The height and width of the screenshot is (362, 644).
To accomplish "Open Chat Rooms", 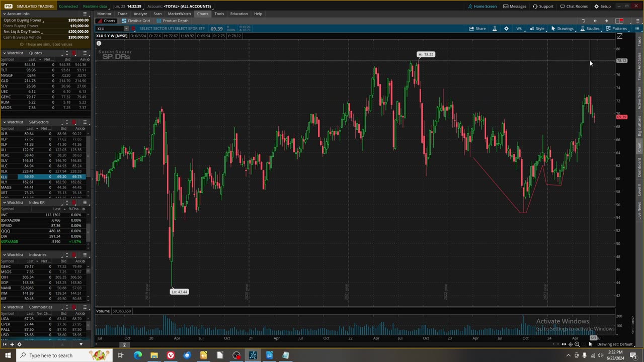I will (x=574, y=7).
